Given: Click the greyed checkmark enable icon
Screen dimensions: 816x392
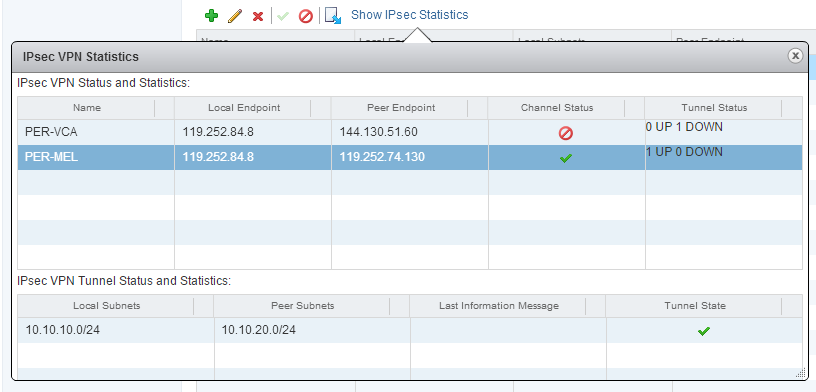Looking at the screenshot, I should click(283, 16).
